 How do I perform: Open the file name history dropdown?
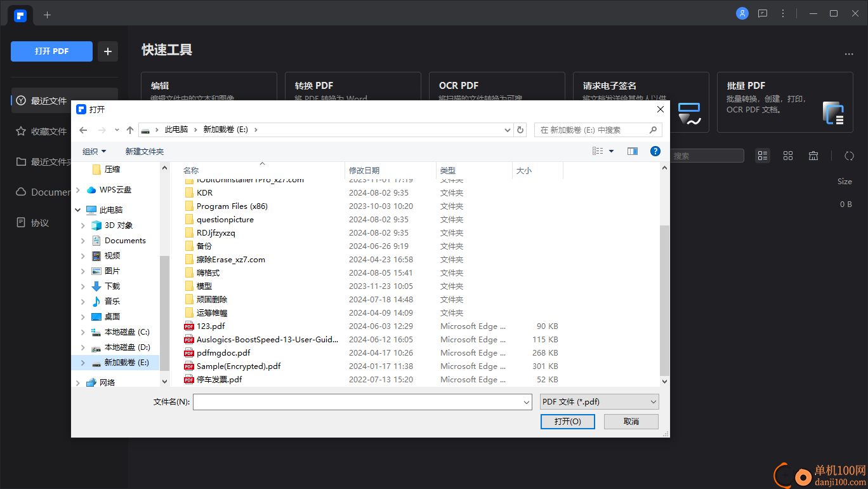coord(527,402)
